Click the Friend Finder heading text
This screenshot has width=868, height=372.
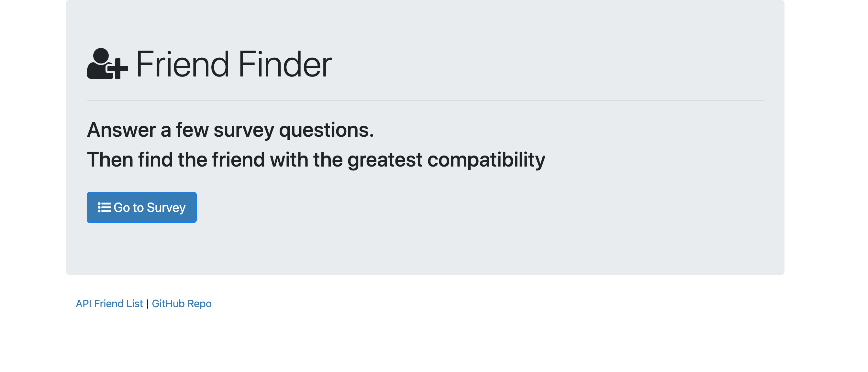[x=234, y=64]
